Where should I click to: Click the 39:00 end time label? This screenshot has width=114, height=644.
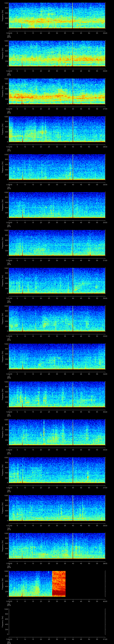point(105,563)
